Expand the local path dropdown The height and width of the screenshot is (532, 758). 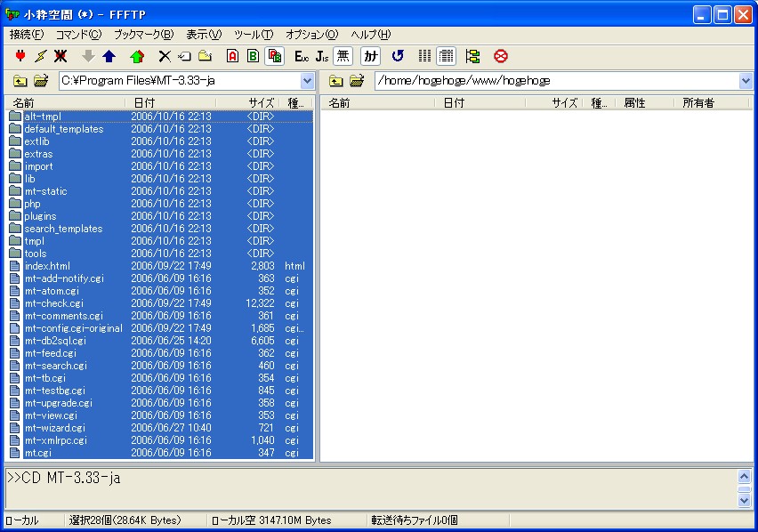coord(308,81)
